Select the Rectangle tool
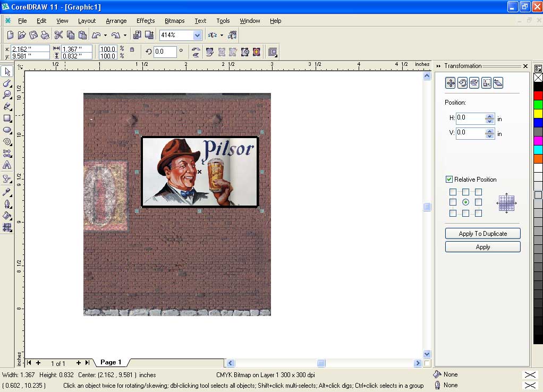Screen dimensions: 543x392 [7, 118]
